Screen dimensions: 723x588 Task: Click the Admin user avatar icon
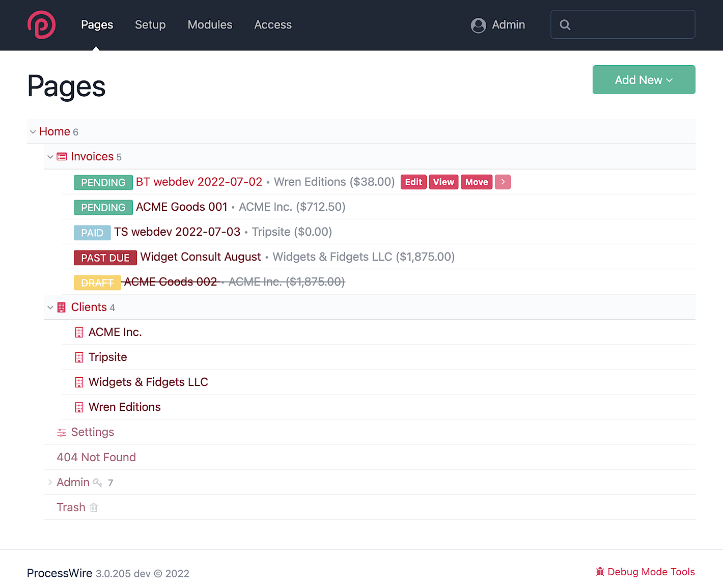(478, 25)
